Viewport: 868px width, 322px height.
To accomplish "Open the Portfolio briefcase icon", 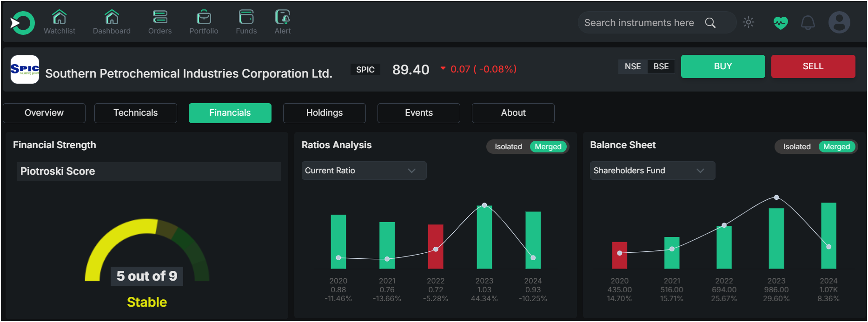I will [x=204, y=18].
